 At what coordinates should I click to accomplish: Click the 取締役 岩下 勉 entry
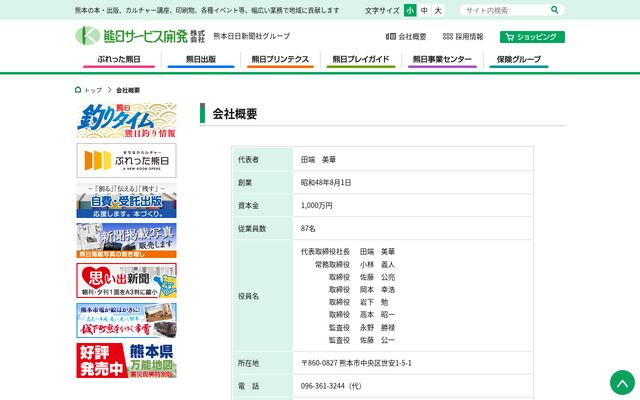[358, 302]
